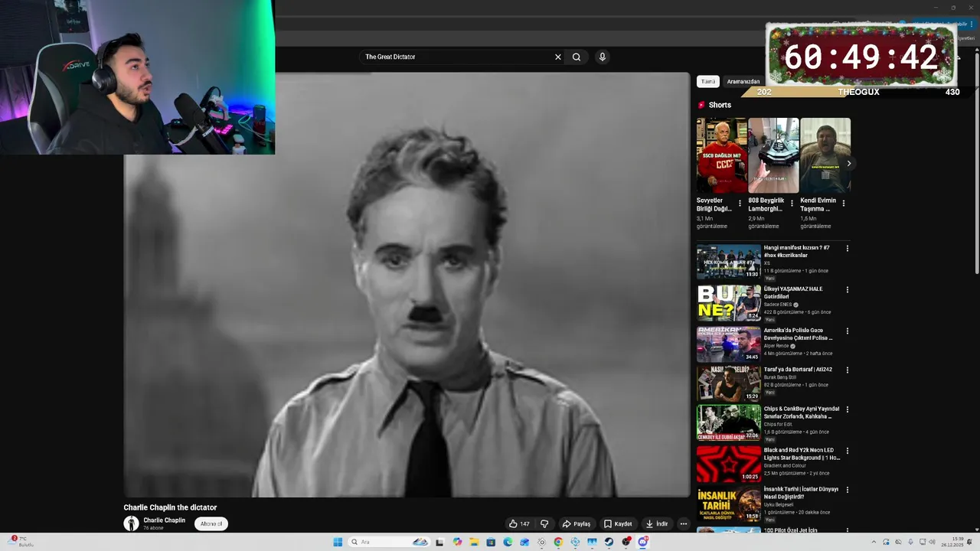Select the Aramanızdan filter chip
Image resolution: width=980 pixels, height=551 pixels.
(x=743, y=81)
